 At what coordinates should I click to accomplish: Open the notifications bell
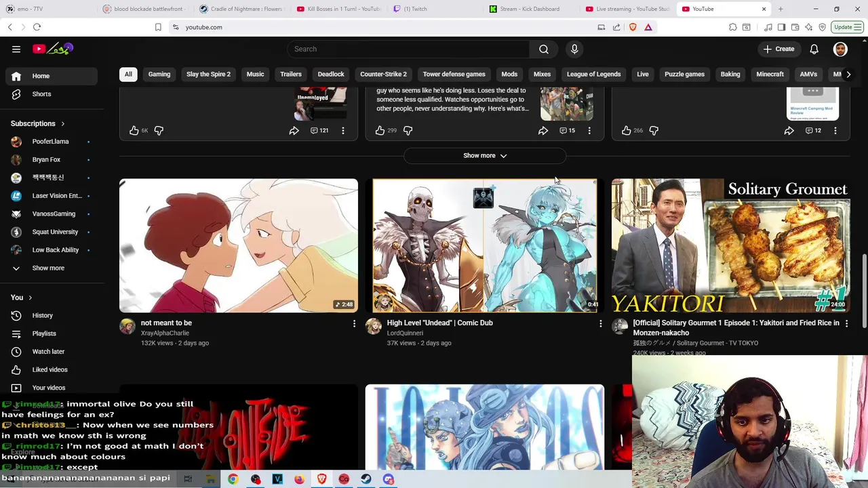click(x=814, y=49)
